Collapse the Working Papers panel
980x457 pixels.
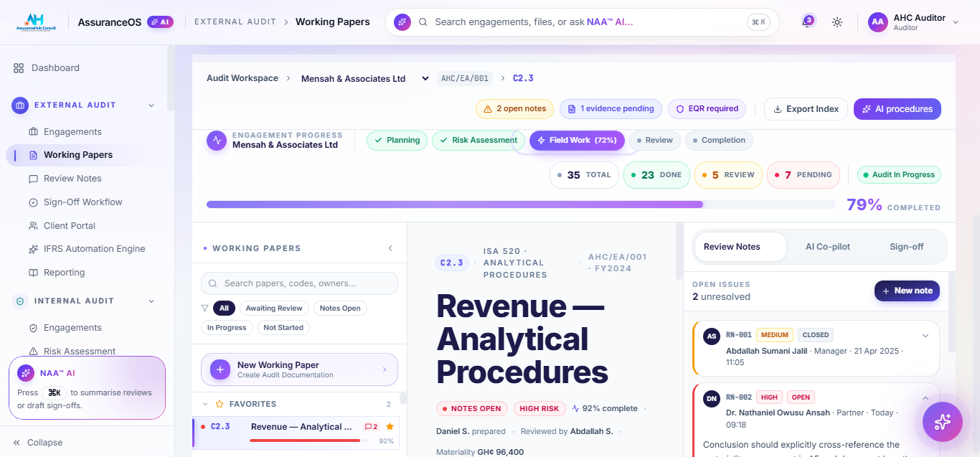(390, 248)
